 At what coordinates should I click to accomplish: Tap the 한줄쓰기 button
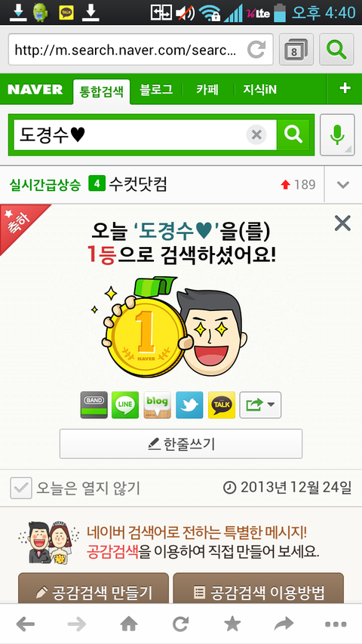point(181,444)
